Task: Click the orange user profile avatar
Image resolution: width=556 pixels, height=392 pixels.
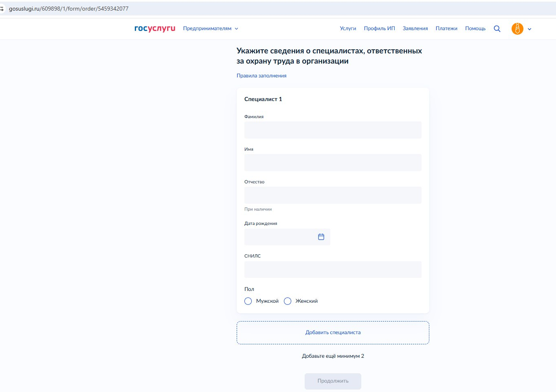Action: [517, 29]
